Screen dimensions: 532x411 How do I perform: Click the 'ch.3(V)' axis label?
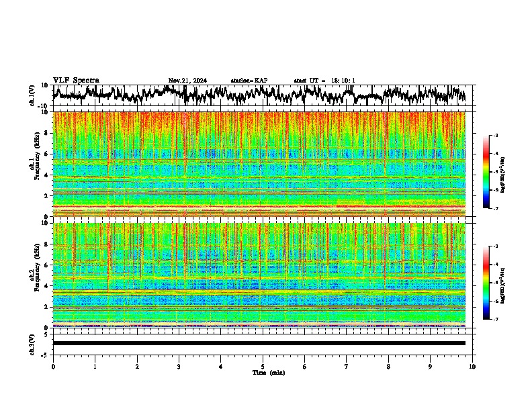coord(32,345)
